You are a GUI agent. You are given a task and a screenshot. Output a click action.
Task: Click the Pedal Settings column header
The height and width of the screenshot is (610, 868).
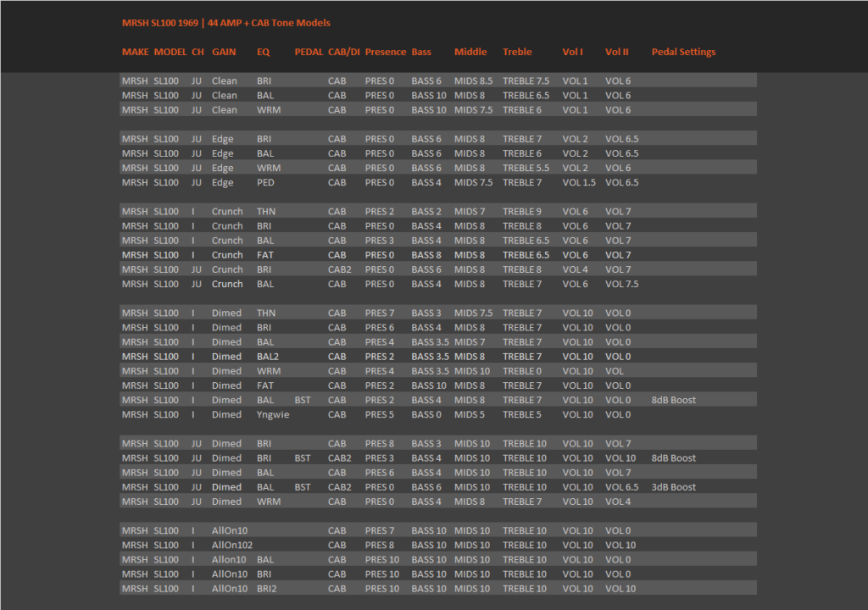tap(683, 52)
